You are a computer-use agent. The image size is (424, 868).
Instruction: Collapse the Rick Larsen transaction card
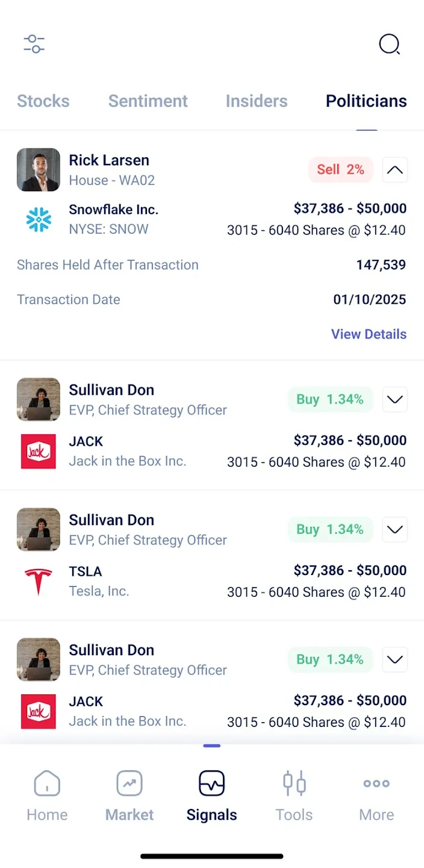tap(395, 170)
